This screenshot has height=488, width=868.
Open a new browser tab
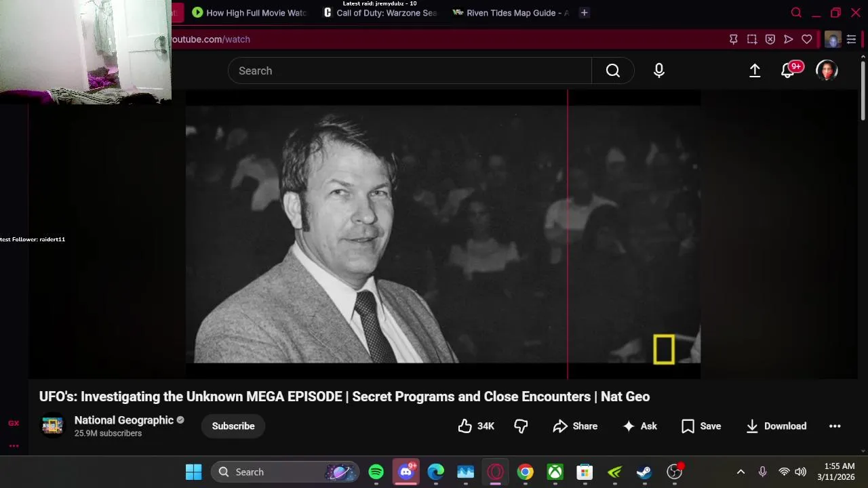coord(584,13)
